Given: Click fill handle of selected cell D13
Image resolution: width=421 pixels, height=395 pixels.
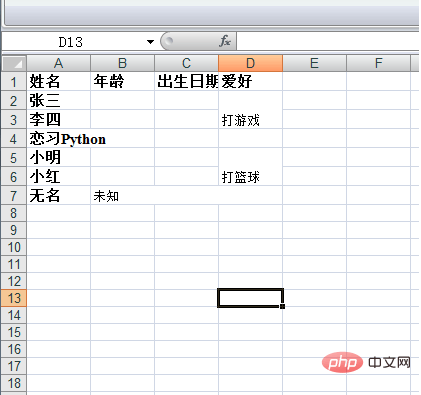Looking at the screenshot, I should coord(282,306).
